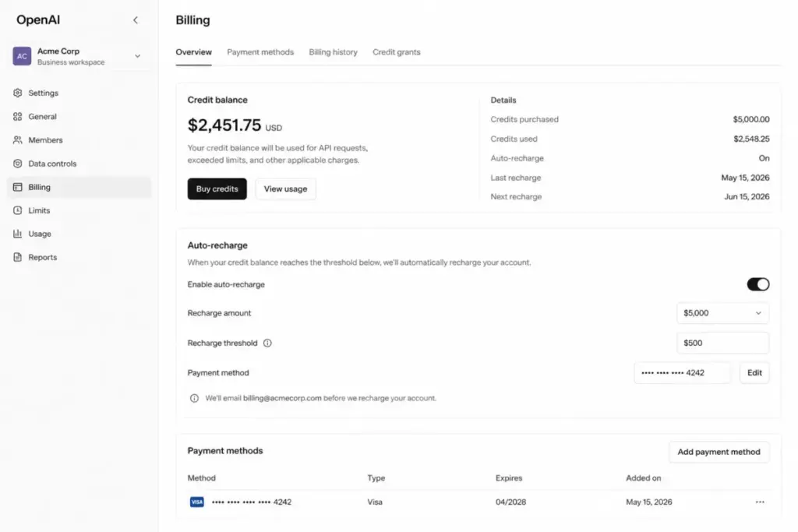Open the three-dot menu for Visa 4242

(x=760, y=502)
